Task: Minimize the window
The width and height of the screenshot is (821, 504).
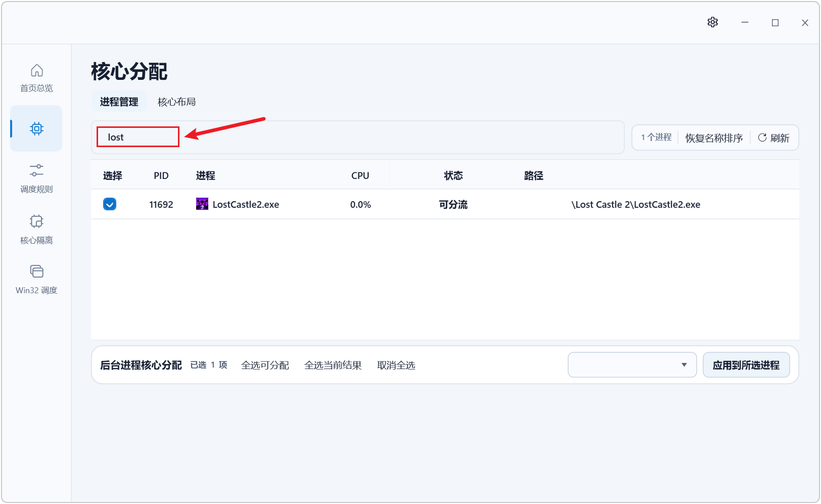Action: pos(745,22)
